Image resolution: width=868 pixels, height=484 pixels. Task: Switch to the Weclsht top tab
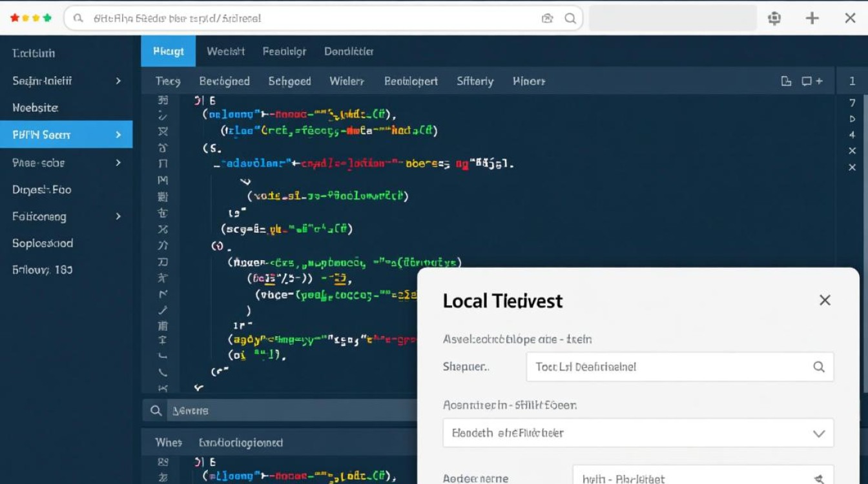[x=225, y=52]
